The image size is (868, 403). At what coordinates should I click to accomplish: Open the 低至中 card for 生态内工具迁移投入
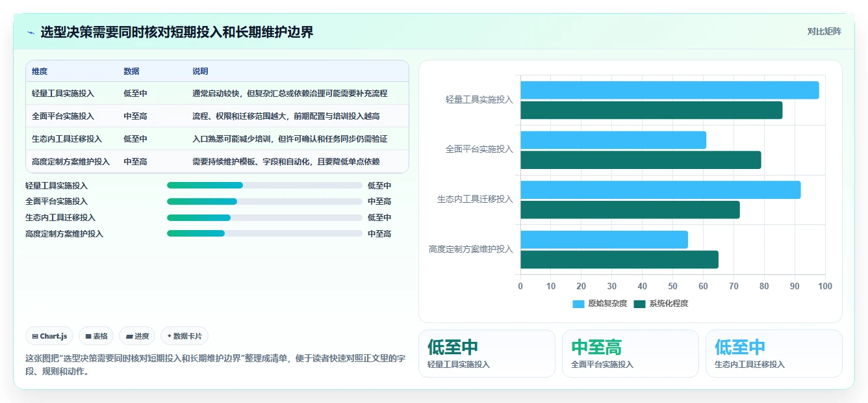(x=774, y=354)
